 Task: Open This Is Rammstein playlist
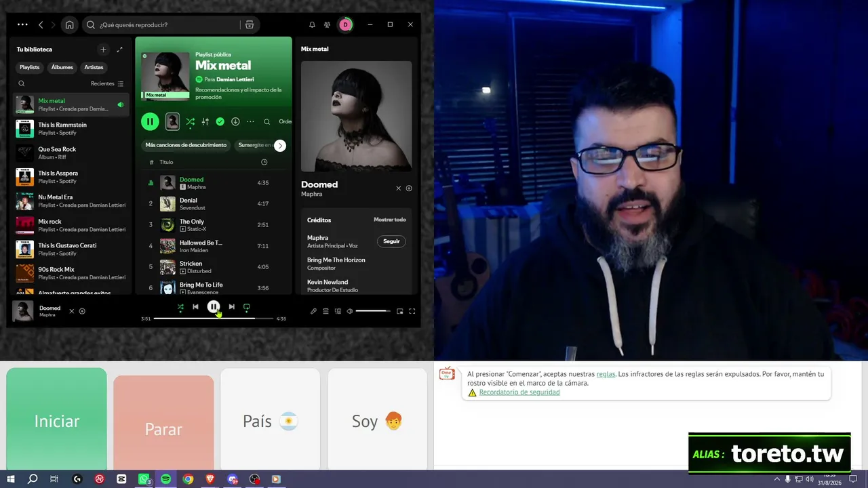(71, 129)
